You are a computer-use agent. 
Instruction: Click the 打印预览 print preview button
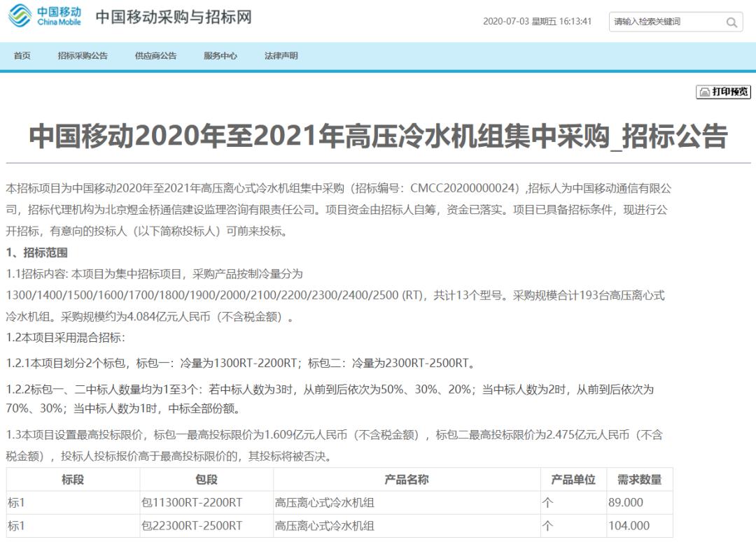723,92
